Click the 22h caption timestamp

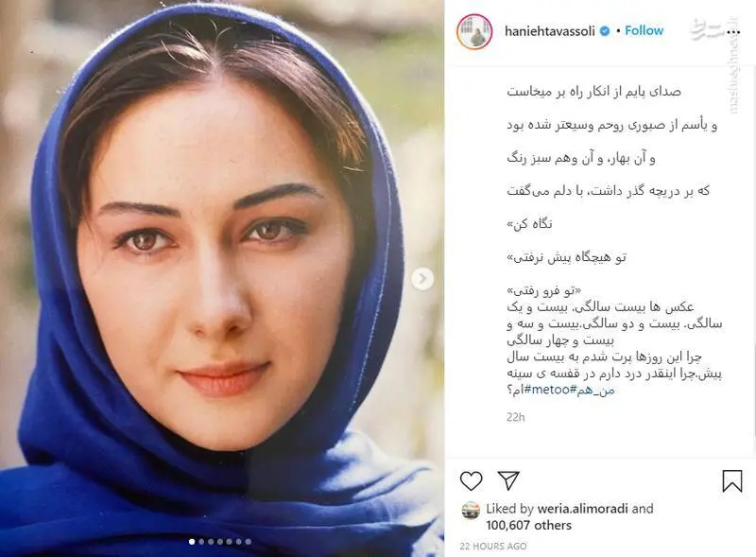pyautogui.click(x=515, y=417)
